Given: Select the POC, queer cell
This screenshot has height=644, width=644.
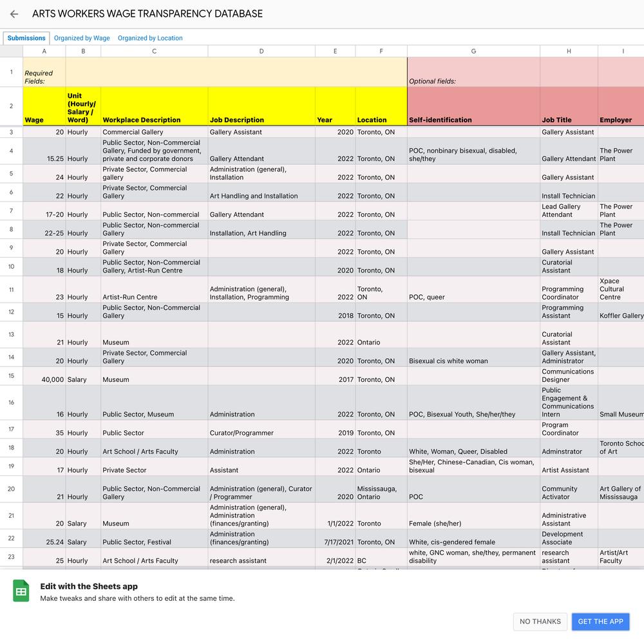Looking at the screenshot, I should (473, 290).
